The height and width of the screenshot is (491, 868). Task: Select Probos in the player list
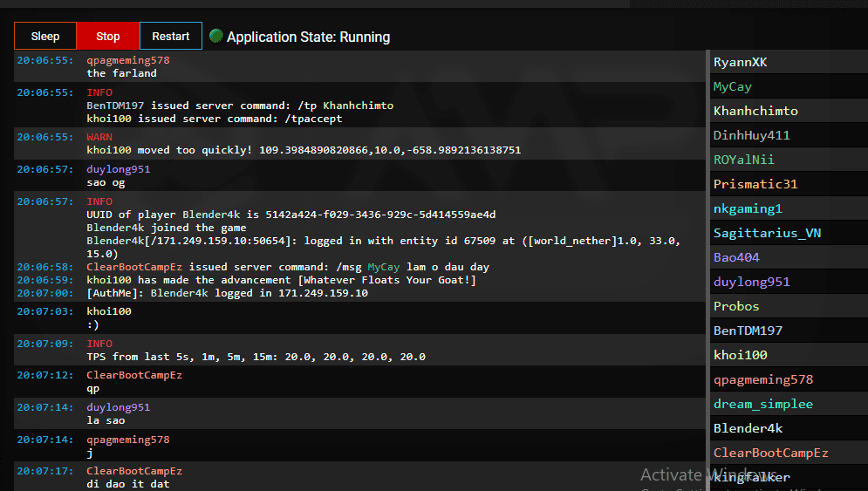[x=736, y=306]
